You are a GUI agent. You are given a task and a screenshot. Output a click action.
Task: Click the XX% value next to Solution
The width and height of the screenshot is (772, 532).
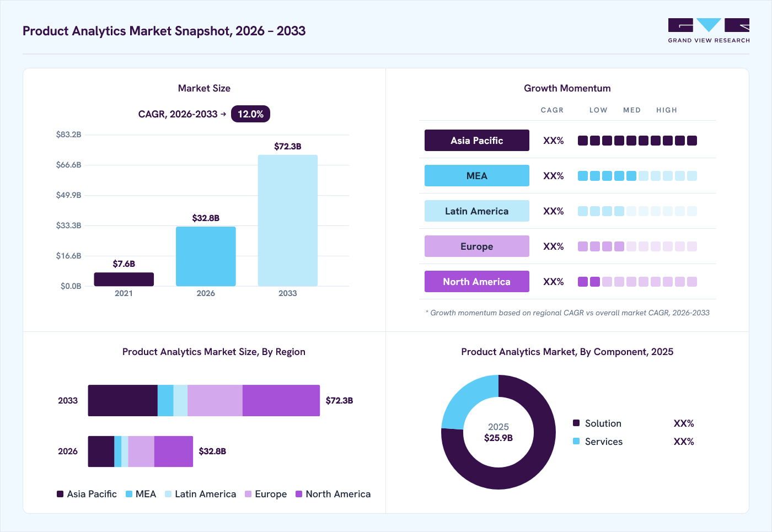(x=684, y=423)
